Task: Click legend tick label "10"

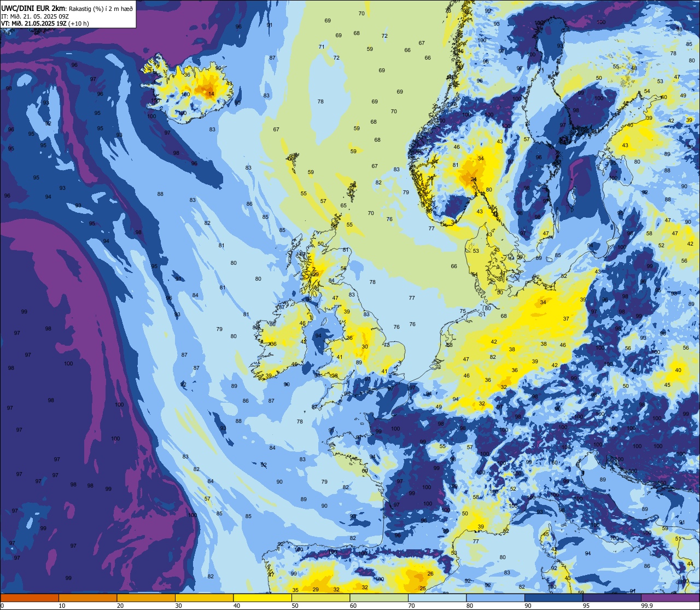Action: tap(62, 606)
